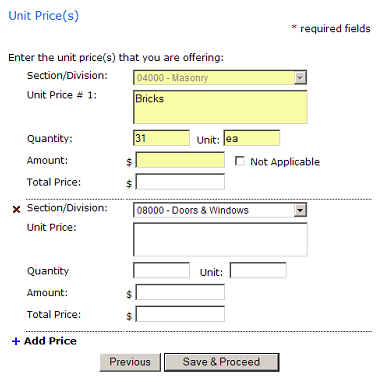Click the Unit field containing ea

pyautogui.click(x=252, y=138)
